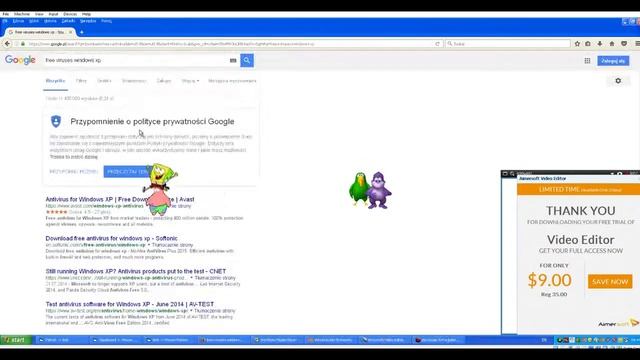The height and width of the screenshot is (360, 640).
Task: Click the padlock icon in the address bar
Action: [x=23, y=44]
